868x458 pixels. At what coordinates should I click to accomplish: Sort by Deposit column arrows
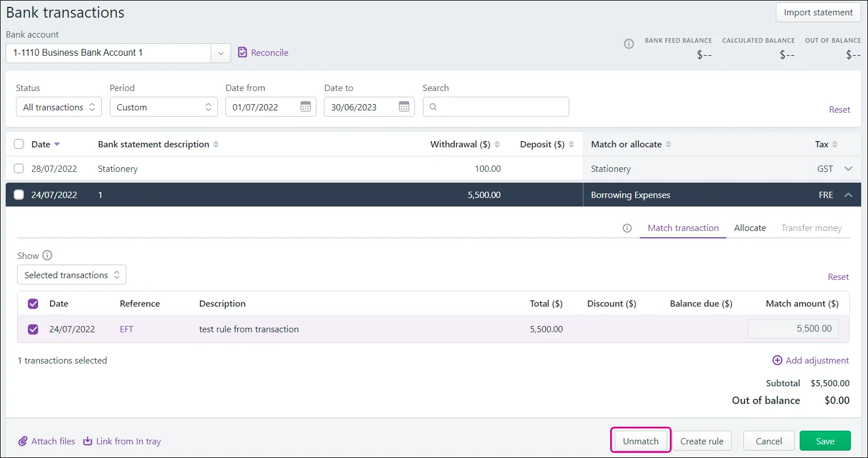pos(571,145)
